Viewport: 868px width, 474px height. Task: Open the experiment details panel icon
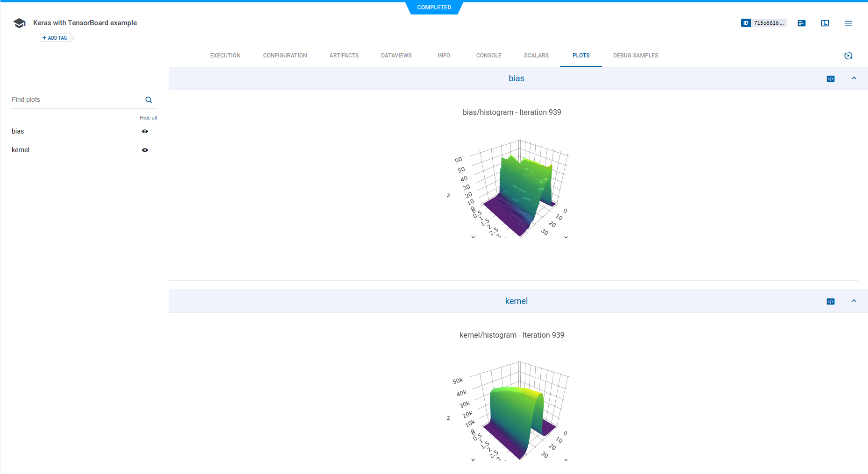click(802, 23)
